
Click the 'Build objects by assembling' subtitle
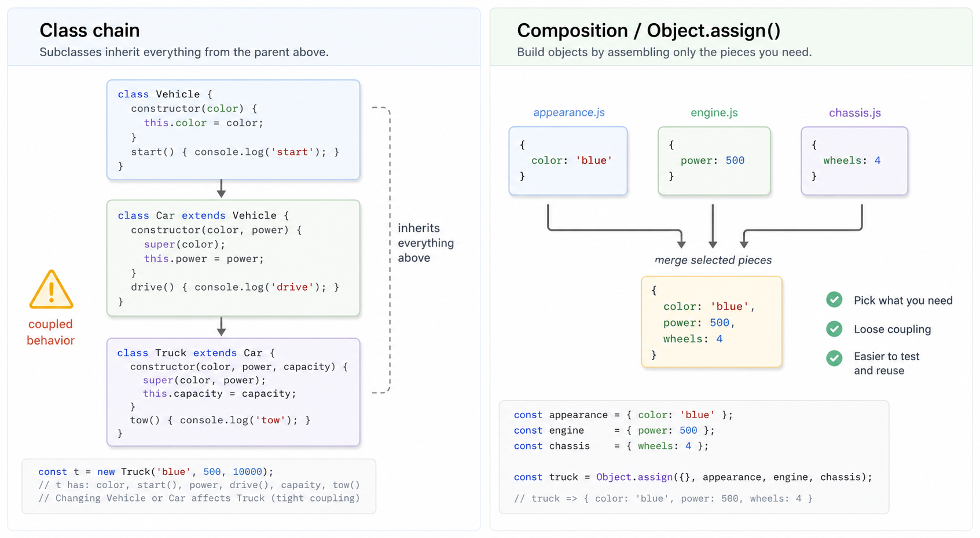tap(665, 52)
